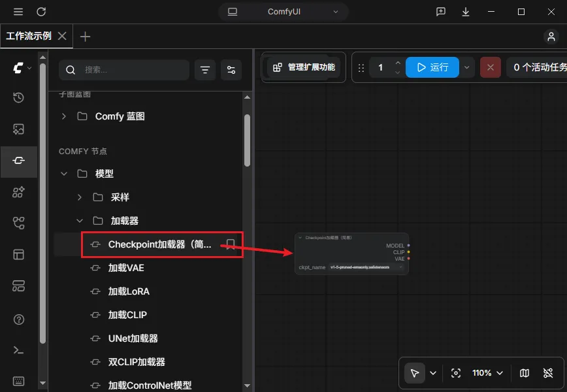This screenshot has width=567, height=392.
Task: Open the templates layout sidebar icon
Action: 18,255
